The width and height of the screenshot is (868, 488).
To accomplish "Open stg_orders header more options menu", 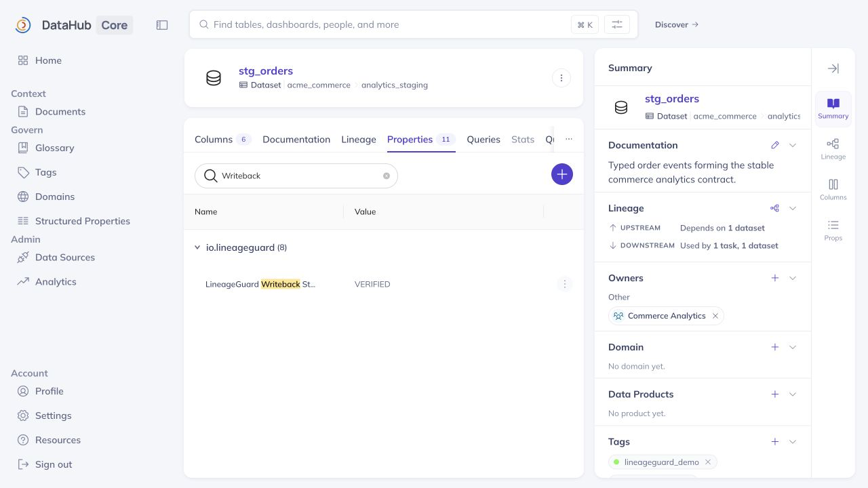I will (x=561, y=78).
